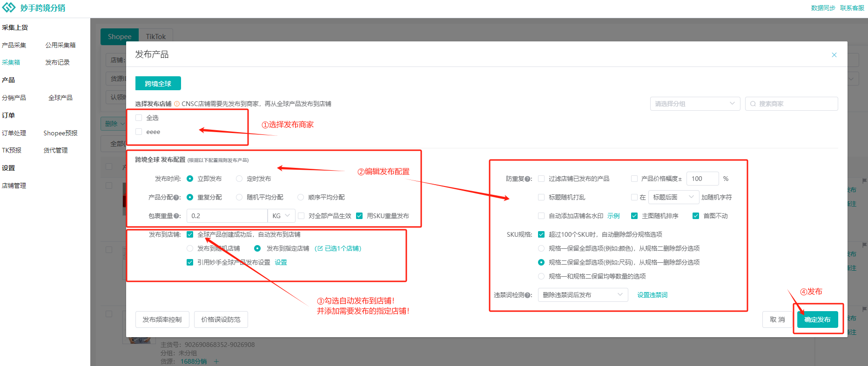Click 联系客服 in the top bar

point(852,8)
